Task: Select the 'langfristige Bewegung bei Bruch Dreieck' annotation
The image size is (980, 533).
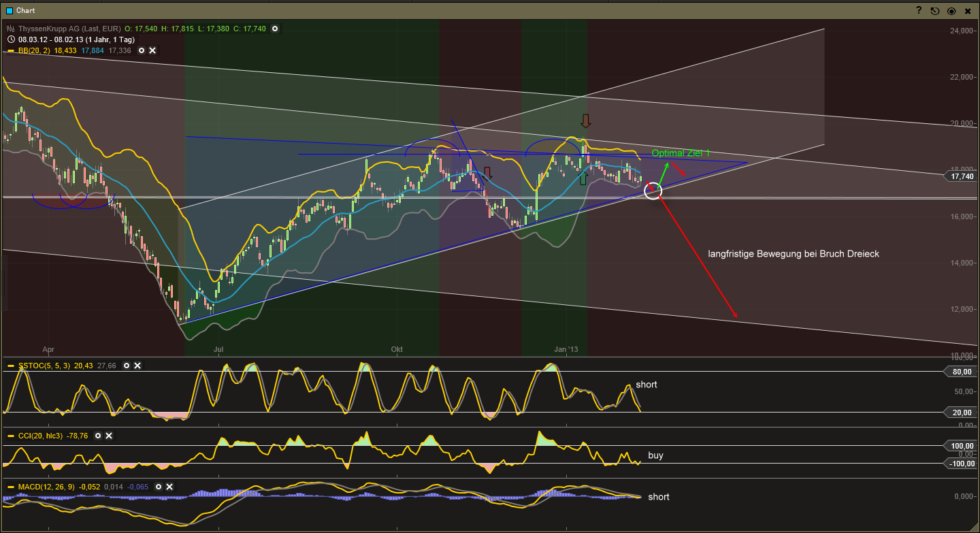Action: coord(794,254)
